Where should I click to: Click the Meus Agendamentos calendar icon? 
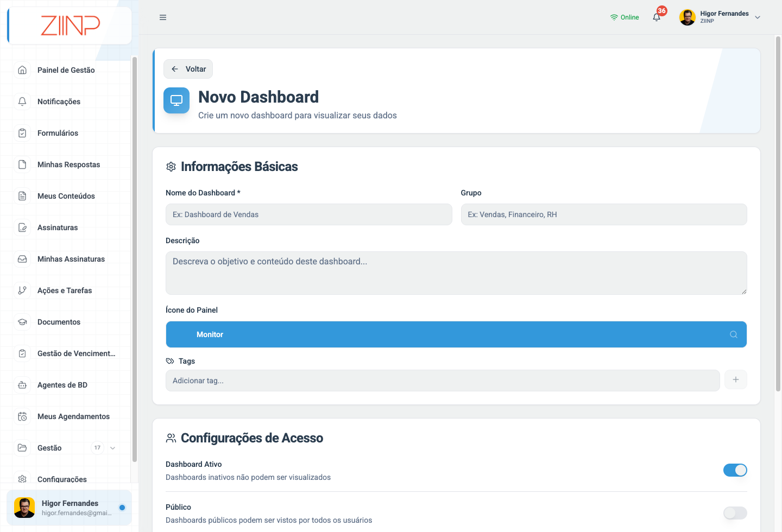(x=22, y=416)
